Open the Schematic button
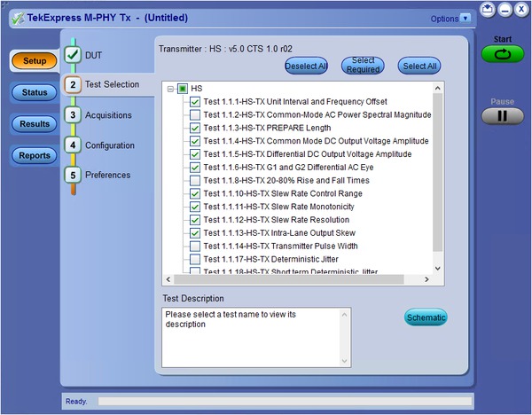 coord(426,317)
